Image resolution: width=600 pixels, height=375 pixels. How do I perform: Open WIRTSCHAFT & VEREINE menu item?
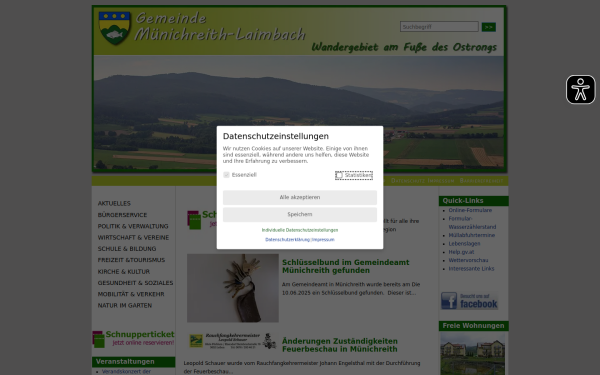pyautogui.click(x=133, y=238)
